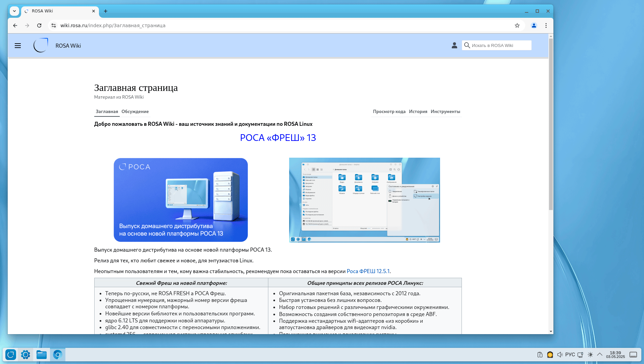Viewport: 644px width, 364px height.
Task: Open the hamburger sidebar menu
Action: (18, 46)
